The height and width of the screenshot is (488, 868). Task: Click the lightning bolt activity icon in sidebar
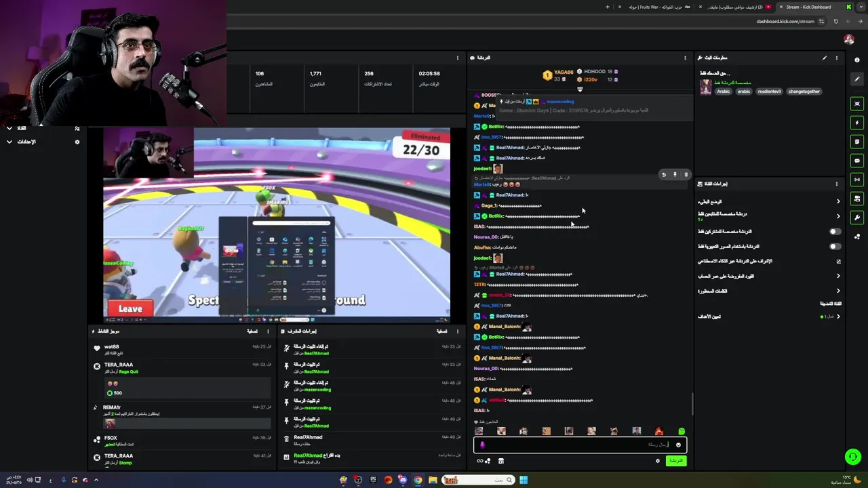857,123
